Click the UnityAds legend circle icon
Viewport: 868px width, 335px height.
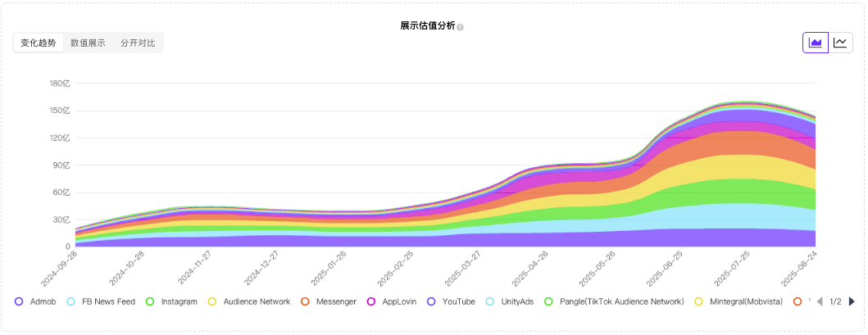pyautogui.click(x=490, y=301)
